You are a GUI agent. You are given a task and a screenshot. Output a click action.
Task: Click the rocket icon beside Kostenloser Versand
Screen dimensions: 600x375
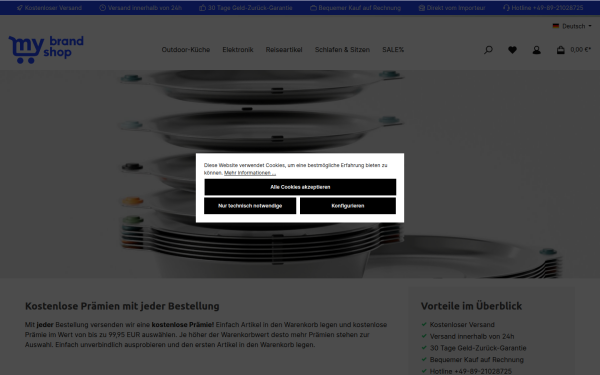(20, 8)
